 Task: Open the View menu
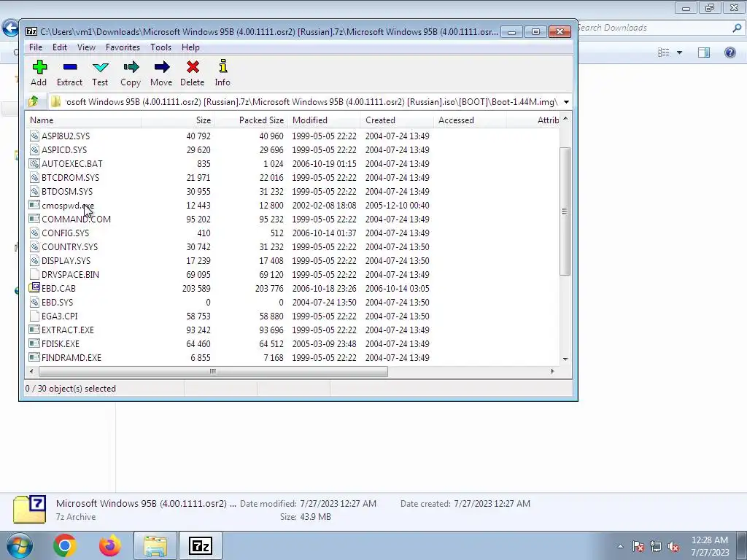click(86, 47)
